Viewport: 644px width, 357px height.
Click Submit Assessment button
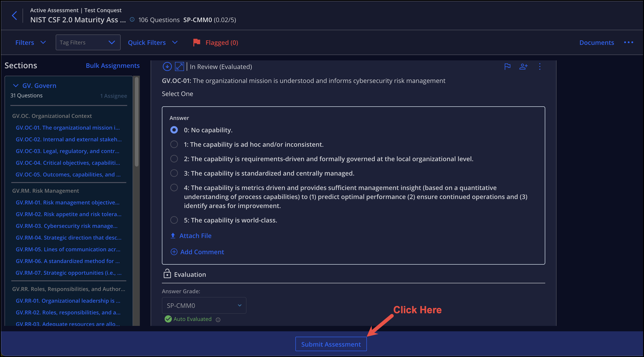[331, 344]
